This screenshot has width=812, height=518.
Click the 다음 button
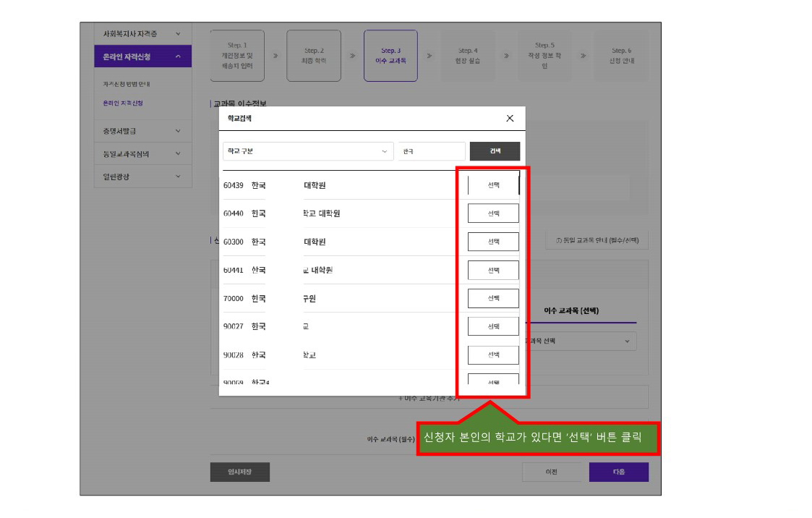pos(619,472)
